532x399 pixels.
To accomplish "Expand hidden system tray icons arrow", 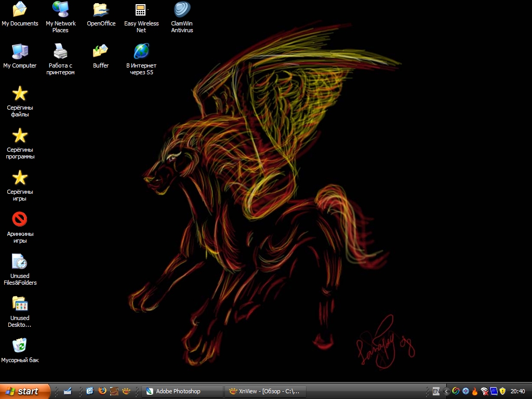I will click(x=446, y=391).
